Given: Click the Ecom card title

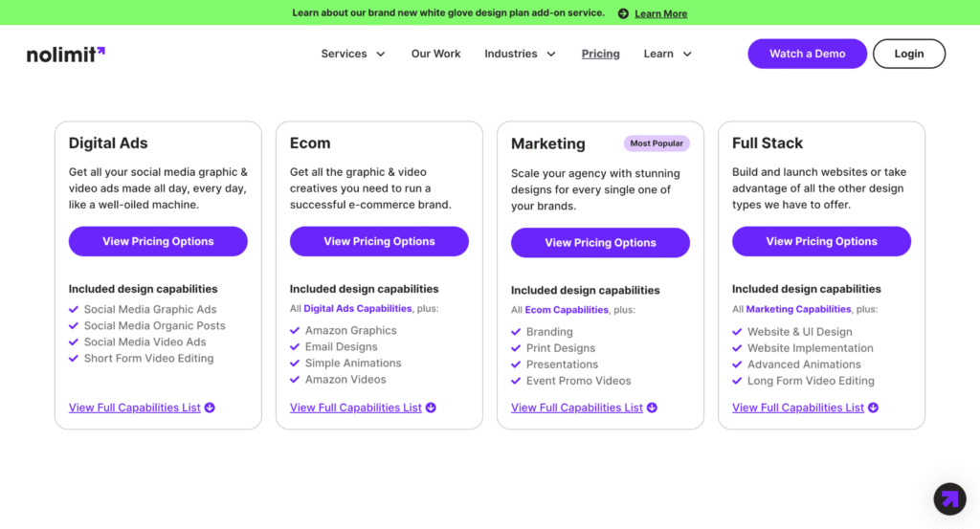Looking at the screenshot, I should tap(310, 143).
